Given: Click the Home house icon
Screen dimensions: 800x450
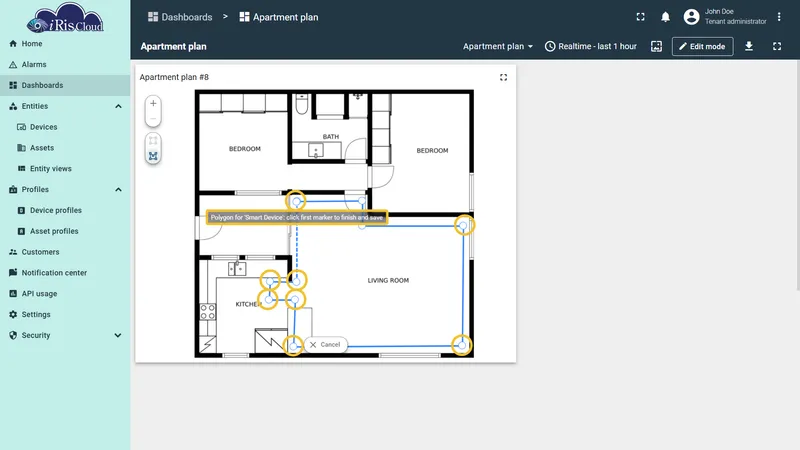Looking at the screenshot, I should [x=13, y=44].
